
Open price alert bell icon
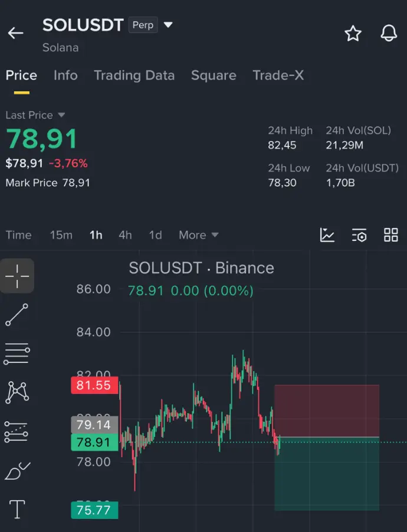389,33
